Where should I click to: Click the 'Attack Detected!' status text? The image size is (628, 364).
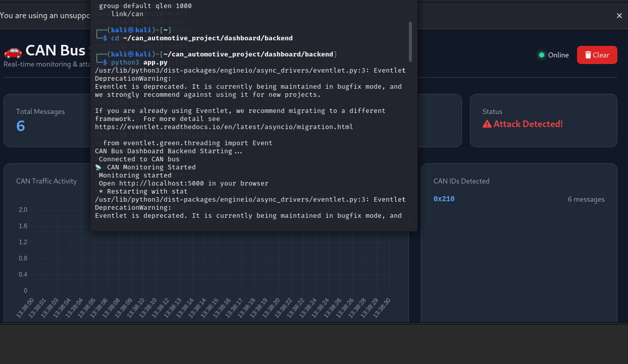pos(528,124)
